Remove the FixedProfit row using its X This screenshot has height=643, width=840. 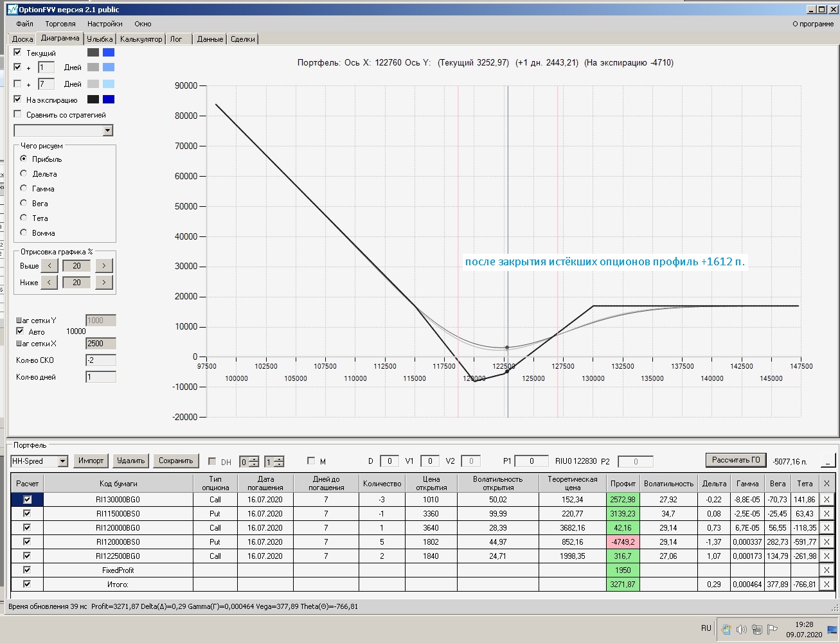click(x=827, y=570)
